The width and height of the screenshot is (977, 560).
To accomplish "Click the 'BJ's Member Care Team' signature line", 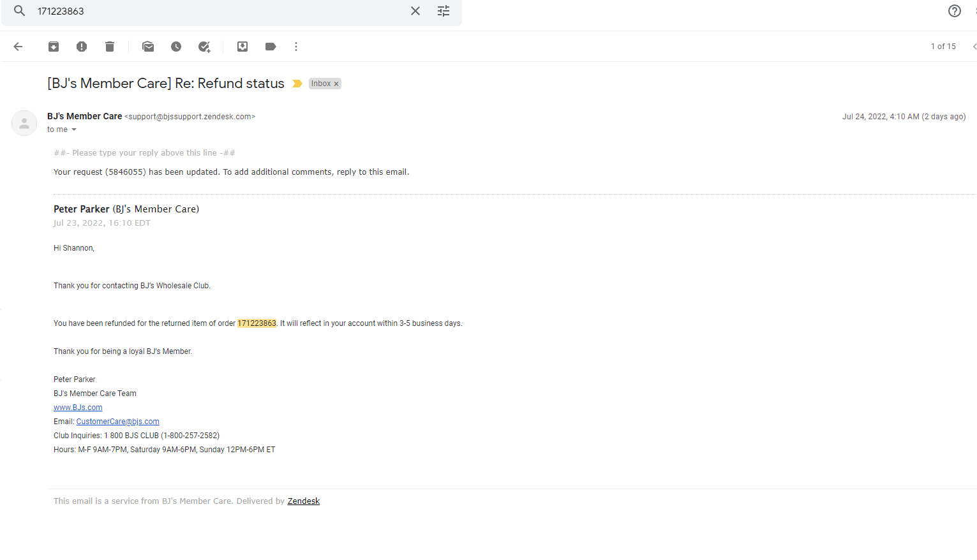I will 95,394.
